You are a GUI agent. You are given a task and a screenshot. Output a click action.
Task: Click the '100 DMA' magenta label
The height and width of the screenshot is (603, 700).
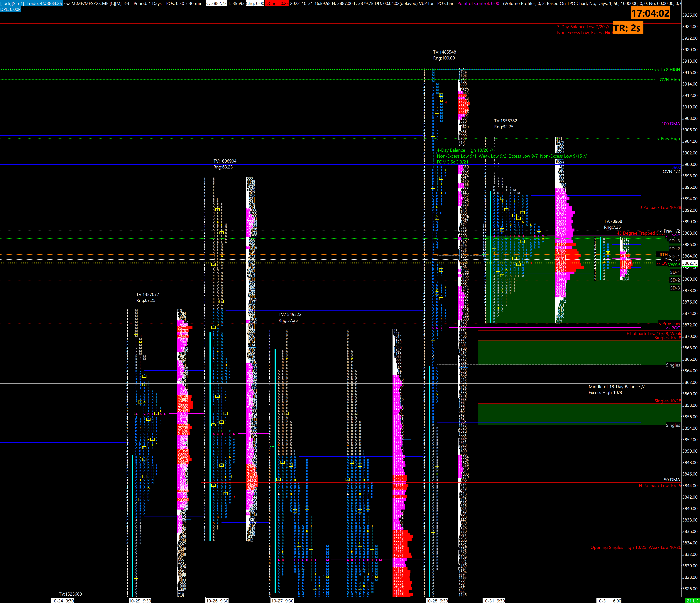click(x=671, y=124)
